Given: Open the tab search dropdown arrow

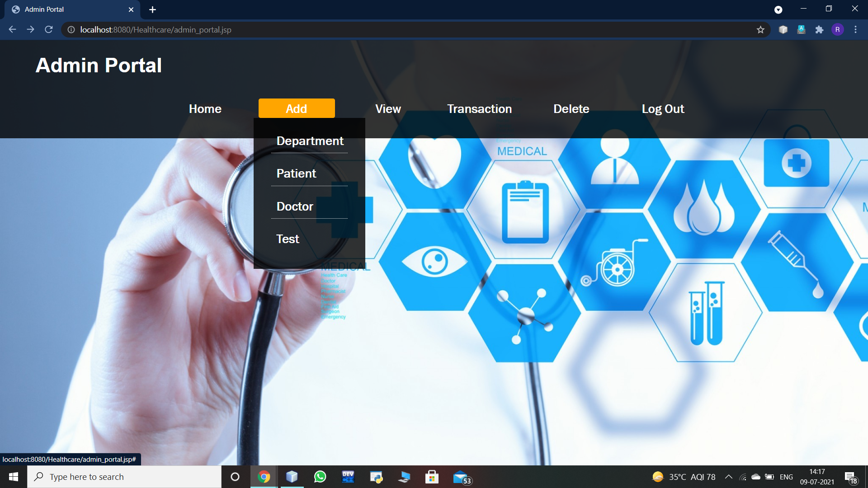Looking at the screenshot, I should pyautogui.click(x=778, y=9).
